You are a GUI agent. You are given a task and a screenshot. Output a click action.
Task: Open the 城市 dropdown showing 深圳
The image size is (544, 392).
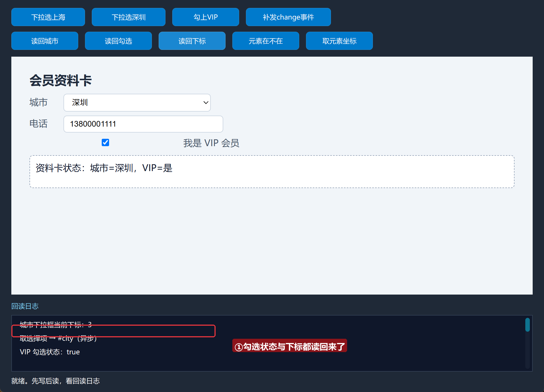[137, 103]
